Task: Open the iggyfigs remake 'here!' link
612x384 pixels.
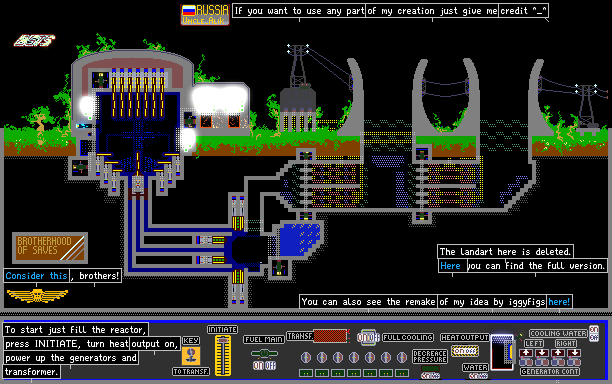Action: pyautogui.click(x=559, y=302)
